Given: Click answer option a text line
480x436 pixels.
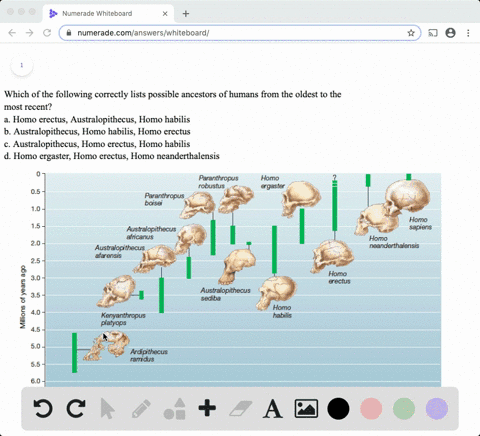Looking at the screenshot, I should tap(97, 119).
